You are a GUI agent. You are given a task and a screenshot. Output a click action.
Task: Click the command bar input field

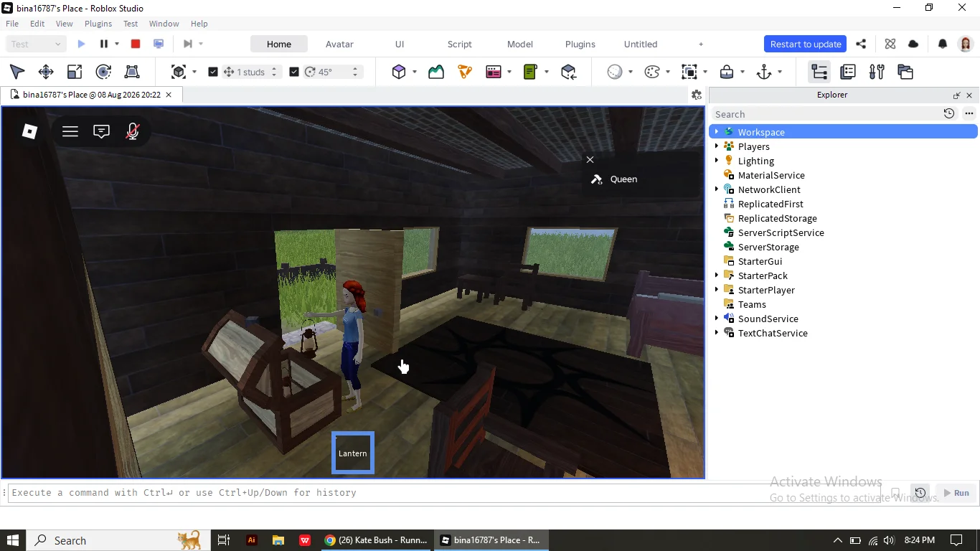click(443, 493)
